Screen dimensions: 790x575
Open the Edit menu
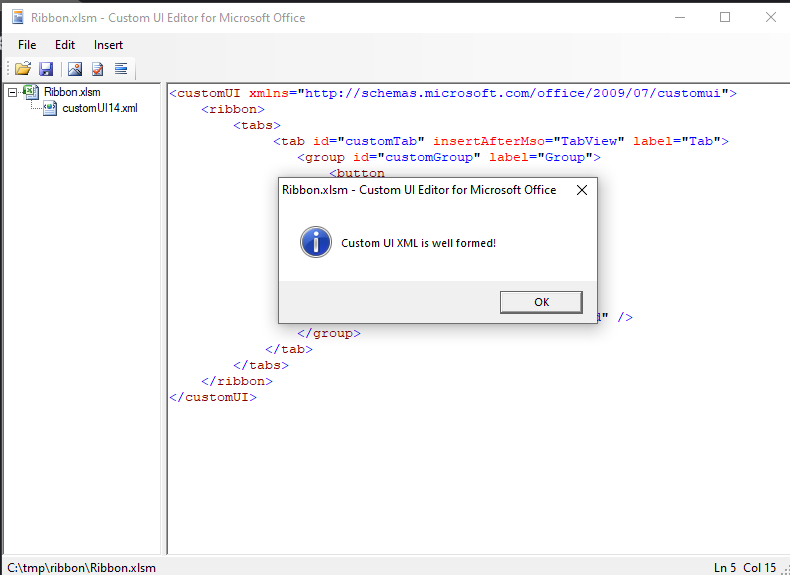click(65, 45)
